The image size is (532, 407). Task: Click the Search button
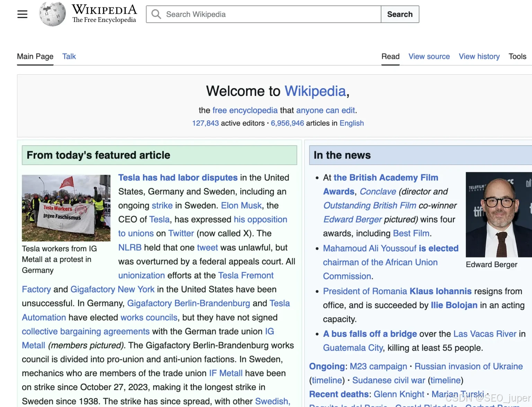click(400, 14)
